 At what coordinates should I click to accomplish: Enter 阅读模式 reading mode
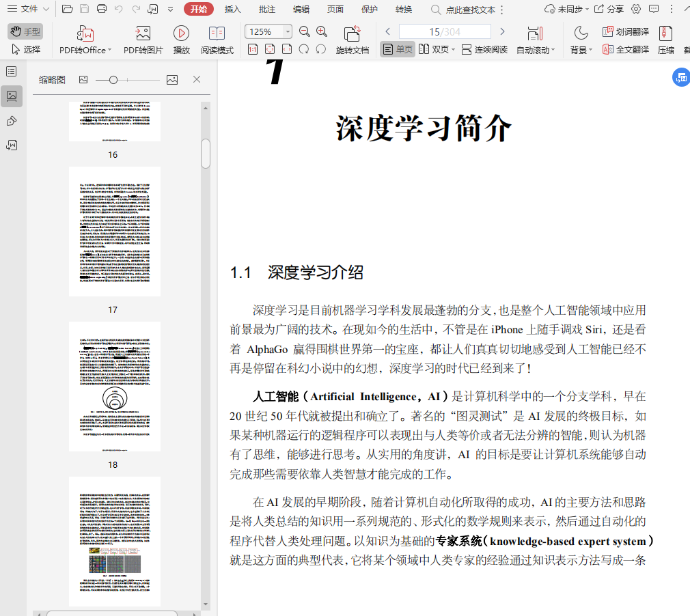(217, 33)
